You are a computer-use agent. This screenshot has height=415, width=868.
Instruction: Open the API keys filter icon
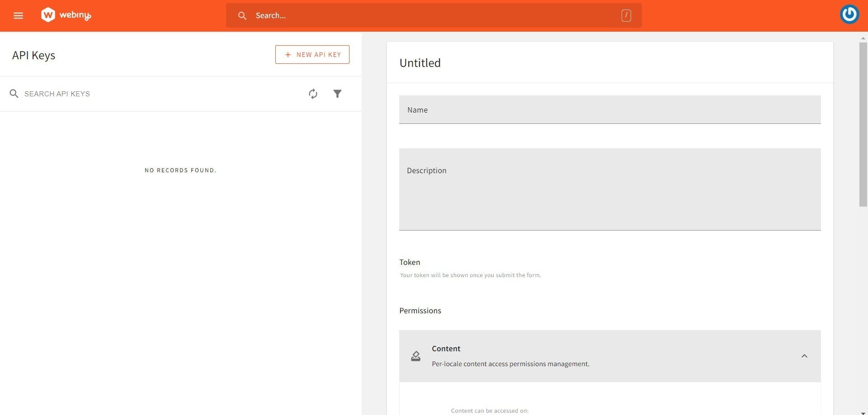pyautogui.click(x=337, y=94)
